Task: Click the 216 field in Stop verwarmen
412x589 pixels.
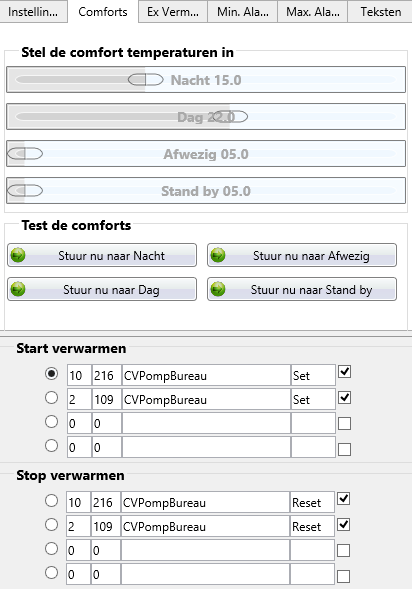Action: 106,502
